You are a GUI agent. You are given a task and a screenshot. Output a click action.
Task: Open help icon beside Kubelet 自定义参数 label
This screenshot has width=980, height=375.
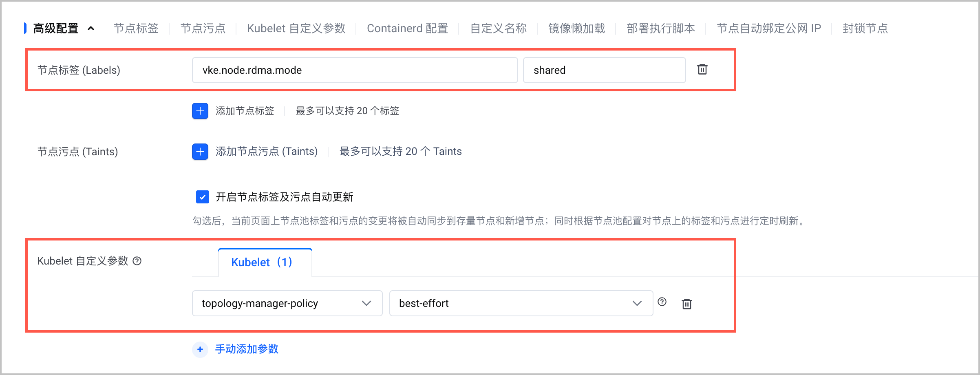coord(137,261)
